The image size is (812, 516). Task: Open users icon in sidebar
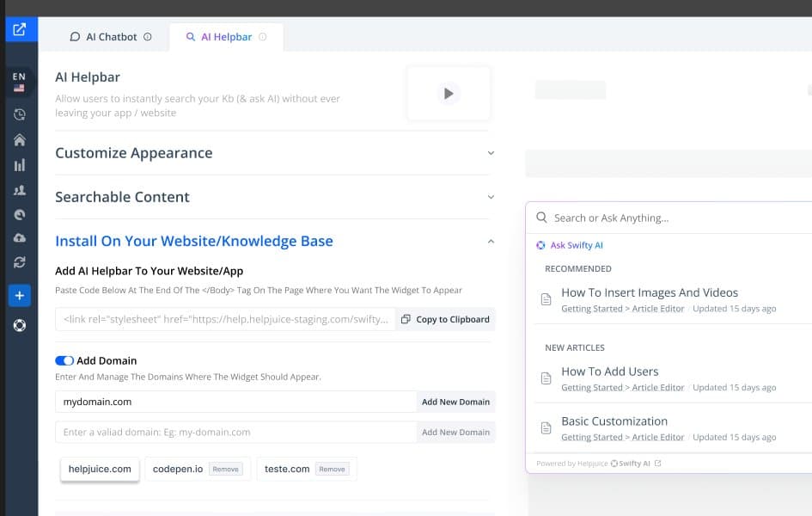[x=19, y=190]
